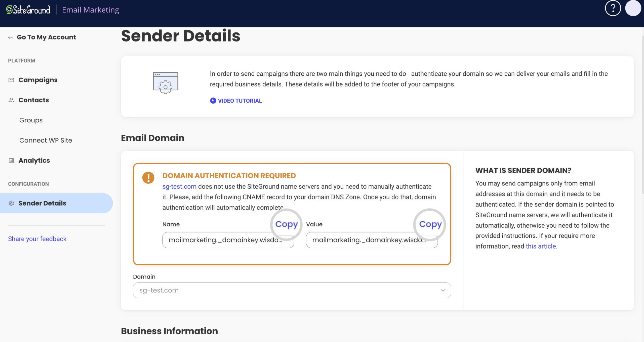Click Share your feedback link
Image resolution: width=644 pixels, height=342 pixels.
[37, 239]
